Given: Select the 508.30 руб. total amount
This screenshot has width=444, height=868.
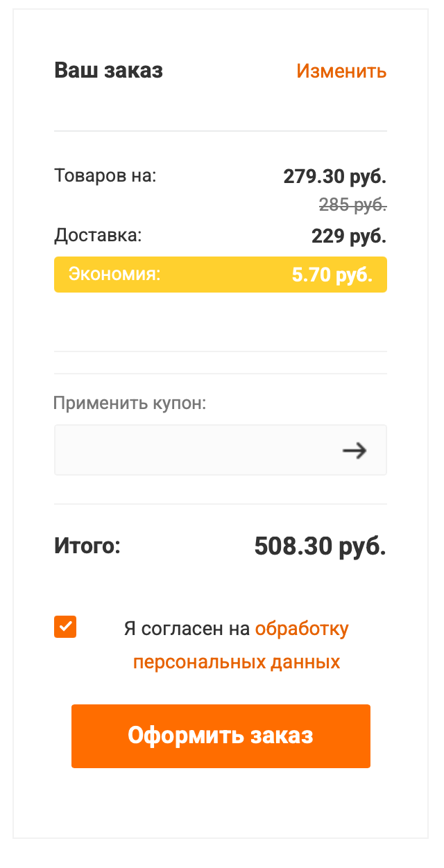Looking at the screenshot, I should pos(320,546).
